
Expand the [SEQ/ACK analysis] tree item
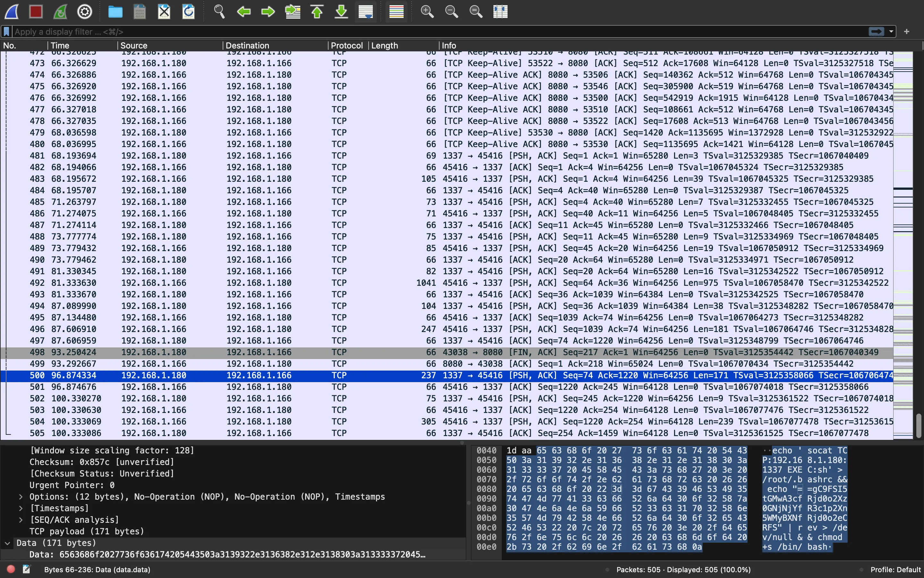coord(21,520)
